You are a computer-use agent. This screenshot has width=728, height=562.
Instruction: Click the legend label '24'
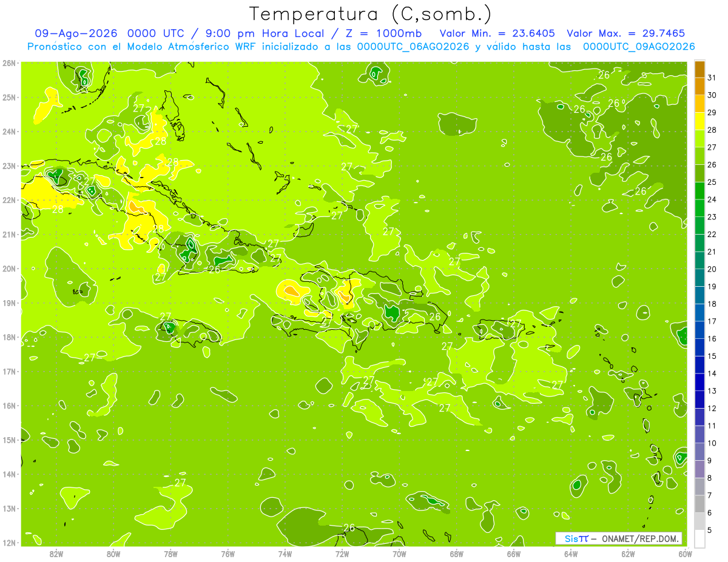[x=712, y=199]
